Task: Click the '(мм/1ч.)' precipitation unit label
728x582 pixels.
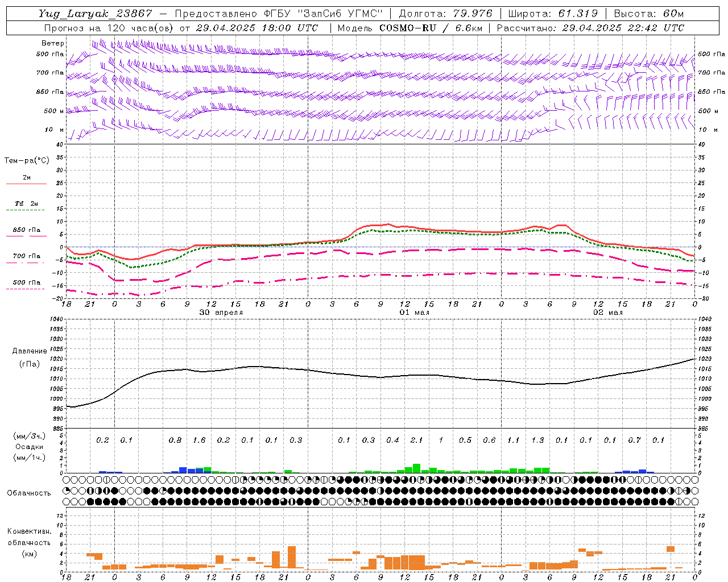Action: pyautogui.click(x=30, y=458)
